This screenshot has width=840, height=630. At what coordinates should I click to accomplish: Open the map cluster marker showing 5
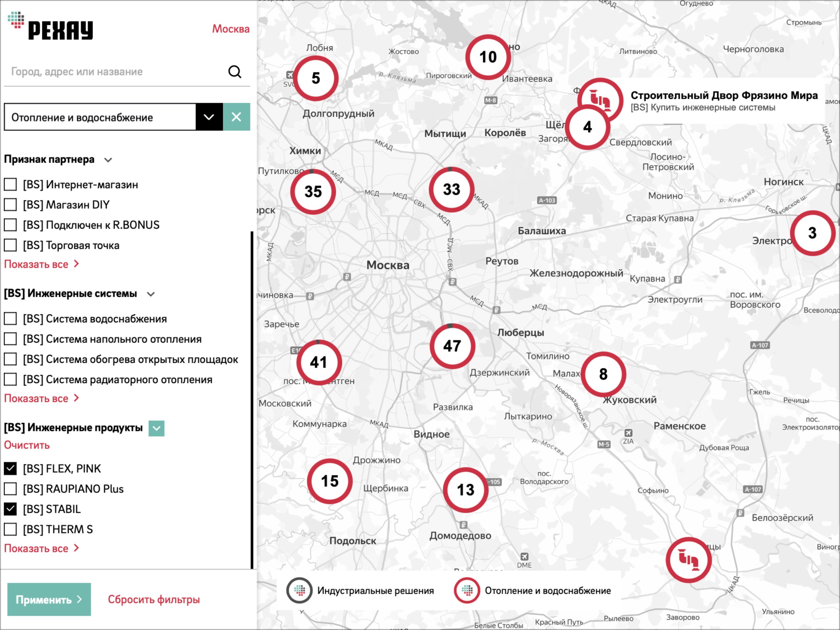pyautogui.click(x=316, y=79)
